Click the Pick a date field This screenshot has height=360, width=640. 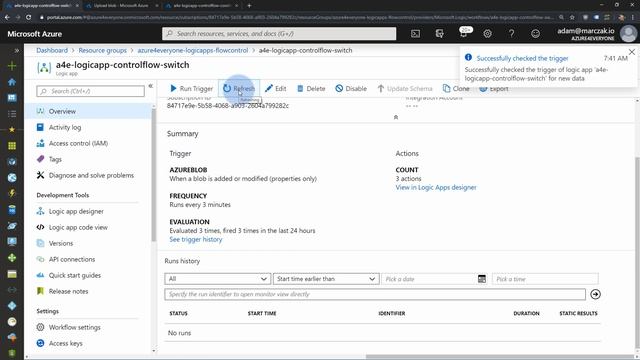pyautogui.click(x=429, y=279)
